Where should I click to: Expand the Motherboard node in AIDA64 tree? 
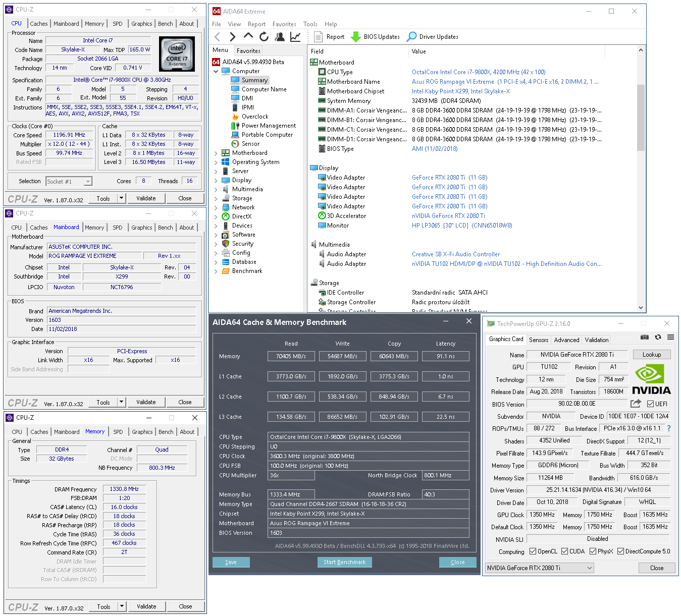[x=216, y=153]
